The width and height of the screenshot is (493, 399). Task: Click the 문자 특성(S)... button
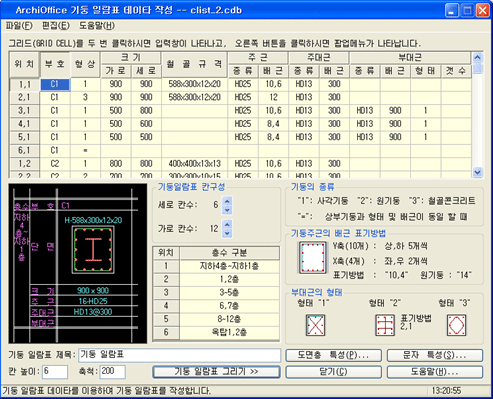tap(435, 355)
